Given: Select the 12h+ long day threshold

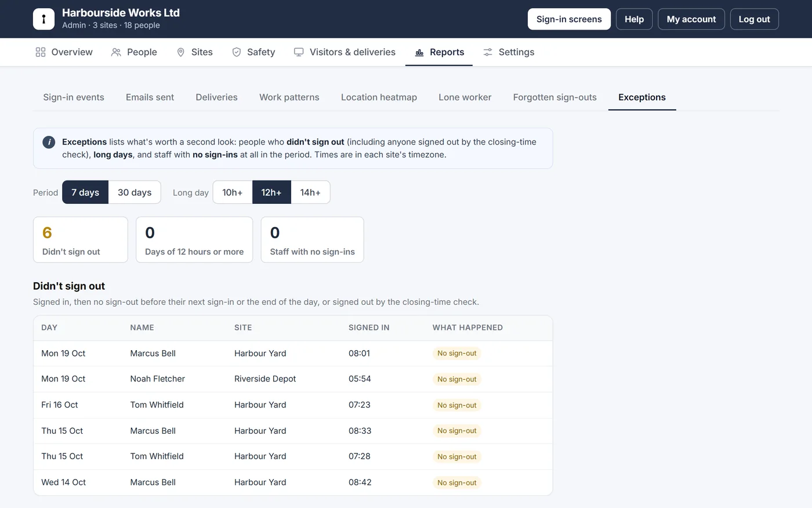Looking at the screenshot, I should point(271,192).
